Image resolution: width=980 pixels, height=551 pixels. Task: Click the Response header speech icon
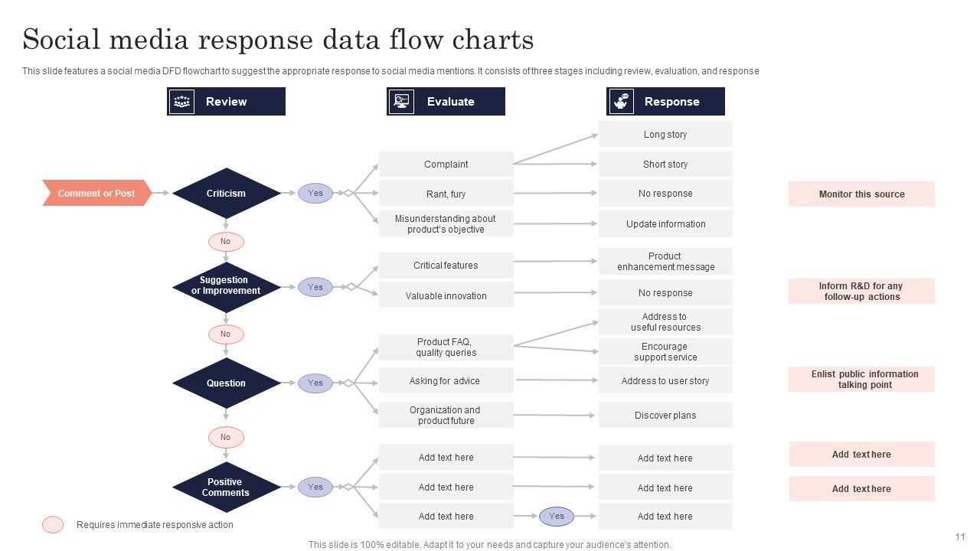621,102
